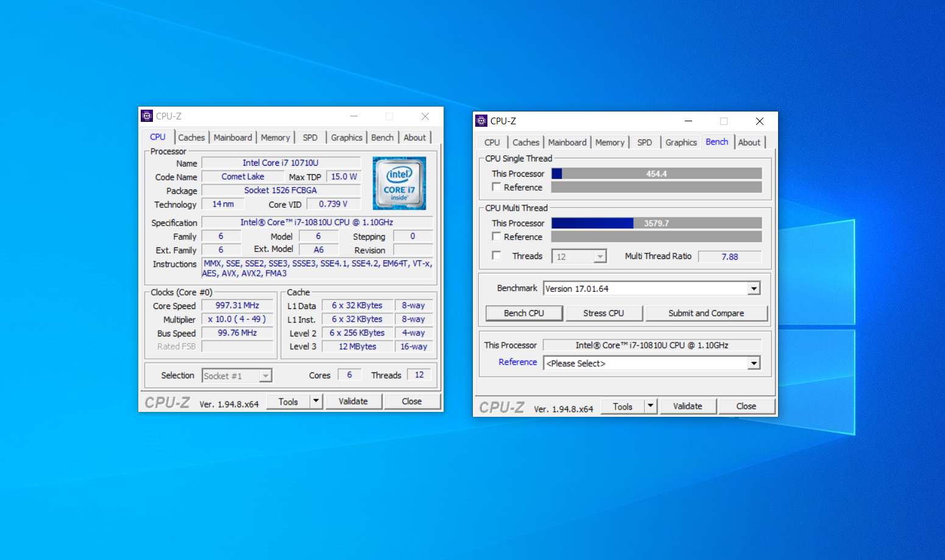Click the Core Speed value 997.31 MHz

[x=238, y=306]
